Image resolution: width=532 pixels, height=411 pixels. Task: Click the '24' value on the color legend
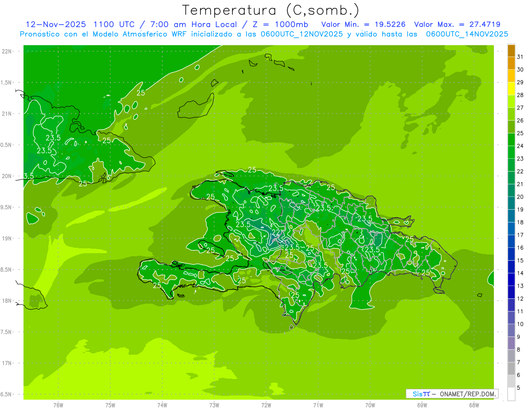click(520, 146)
